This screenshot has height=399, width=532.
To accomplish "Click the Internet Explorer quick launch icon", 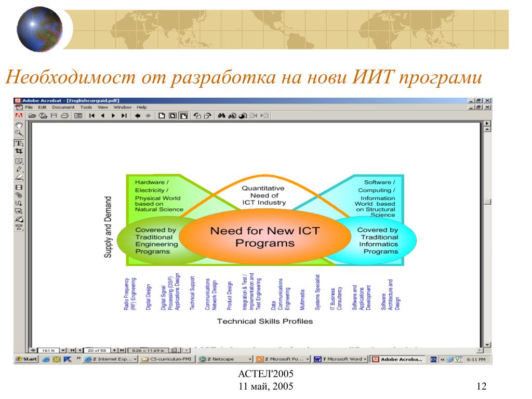I will [46, 360].
